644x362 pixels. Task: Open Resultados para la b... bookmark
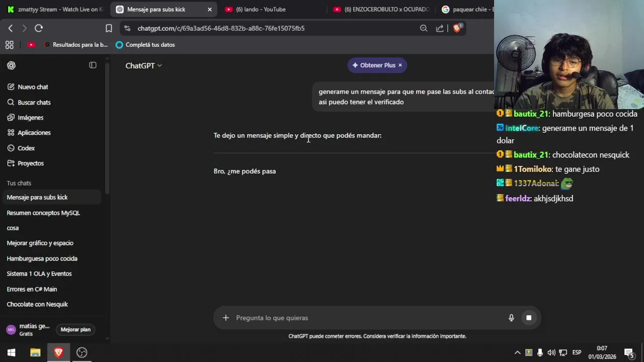tap(76, 45)
